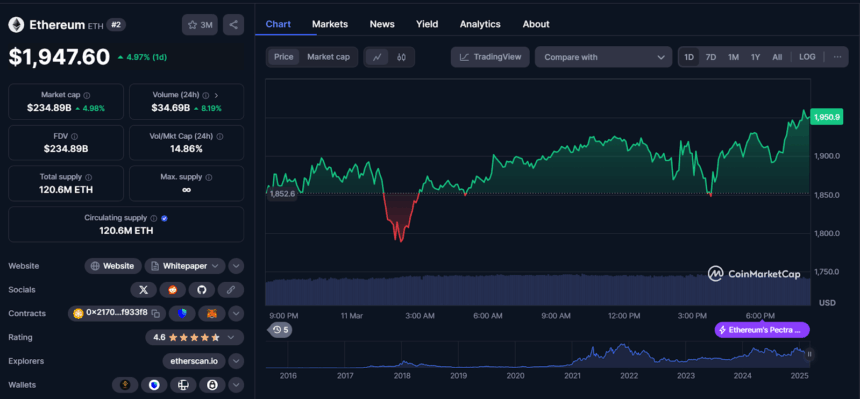
Task: Click the blue shield wallet icon in Contracts
Action: tap(182, 313)
